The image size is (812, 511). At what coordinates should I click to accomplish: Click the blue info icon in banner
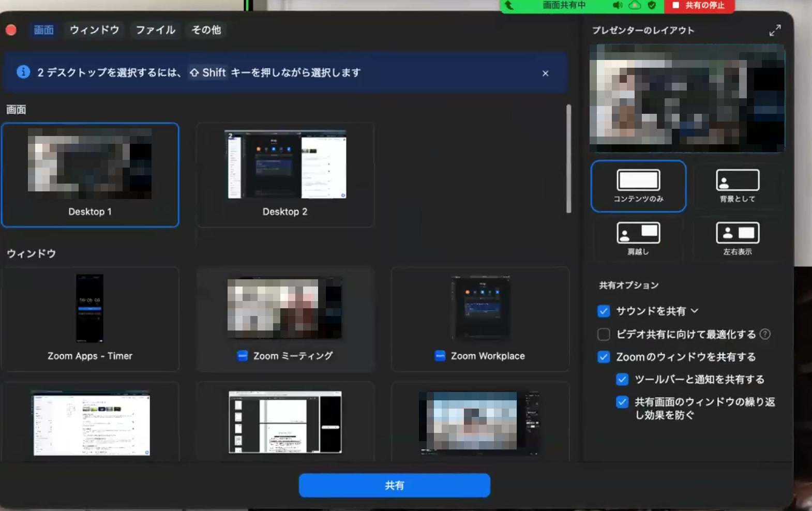(x=23, y=72)
